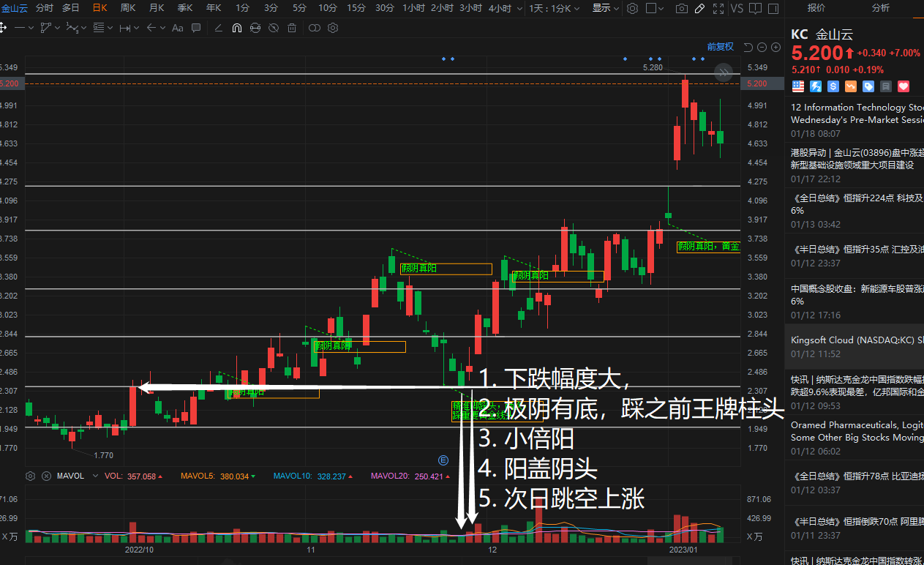Select 月K monthly candlestick tab
The image size is (924, 565).
(157, 8)
